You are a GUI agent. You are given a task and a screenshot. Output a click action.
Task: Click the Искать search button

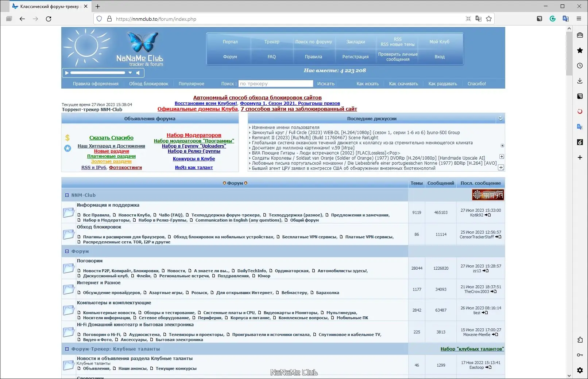(326, 84)
